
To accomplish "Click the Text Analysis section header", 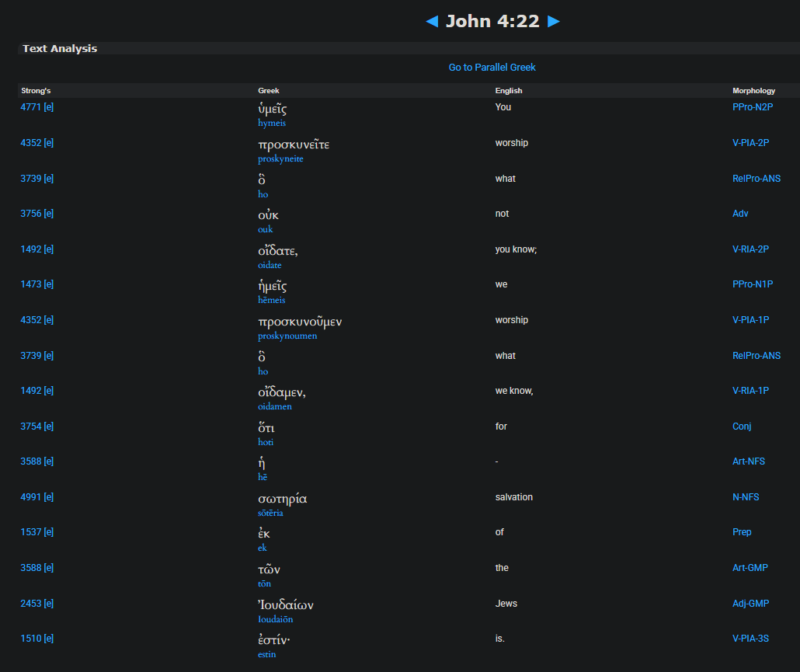I will click(x=60, y=48).
